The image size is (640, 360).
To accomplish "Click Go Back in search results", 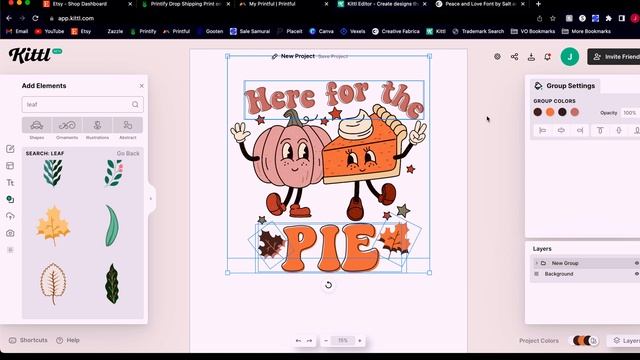I will coord(128,153).
